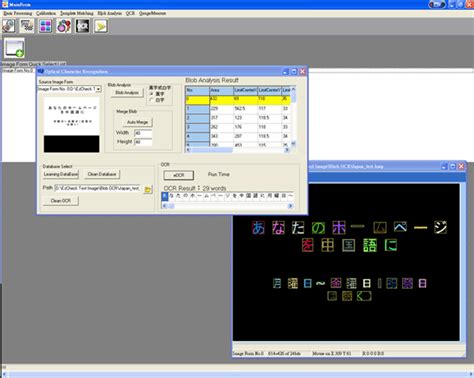Screen dimensions: 474x378
Task: Click the yellow arrow toolbar icon
Action: tap(101, 26)
